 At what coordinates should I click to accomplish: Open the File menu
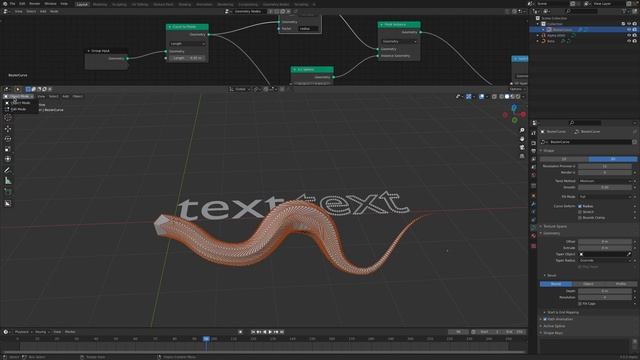click(x=12, y=4)
